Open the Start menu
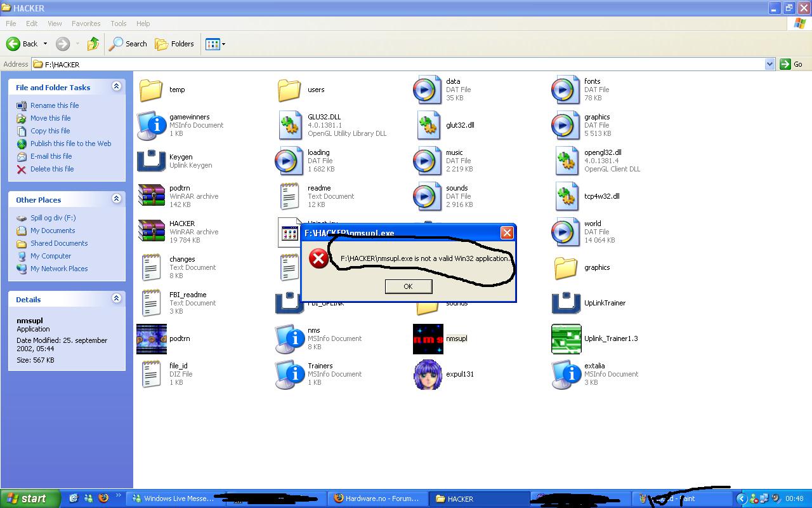Viewport: 812px width, 508px height. [30, 498]
